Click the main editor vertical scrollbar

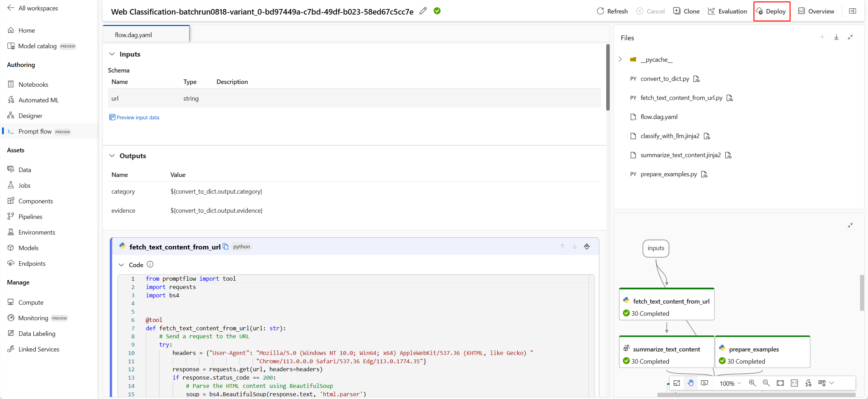[x=608, y=78]
